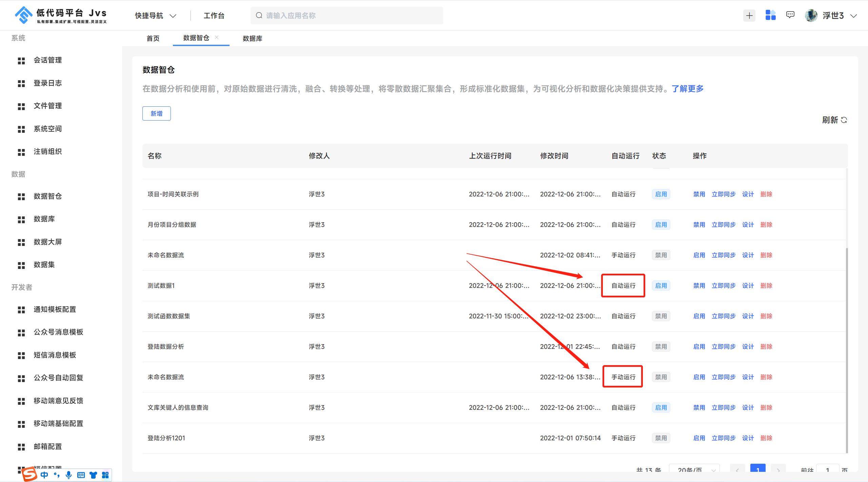Open 文件管理 in the sidebar

pos(47,106)
